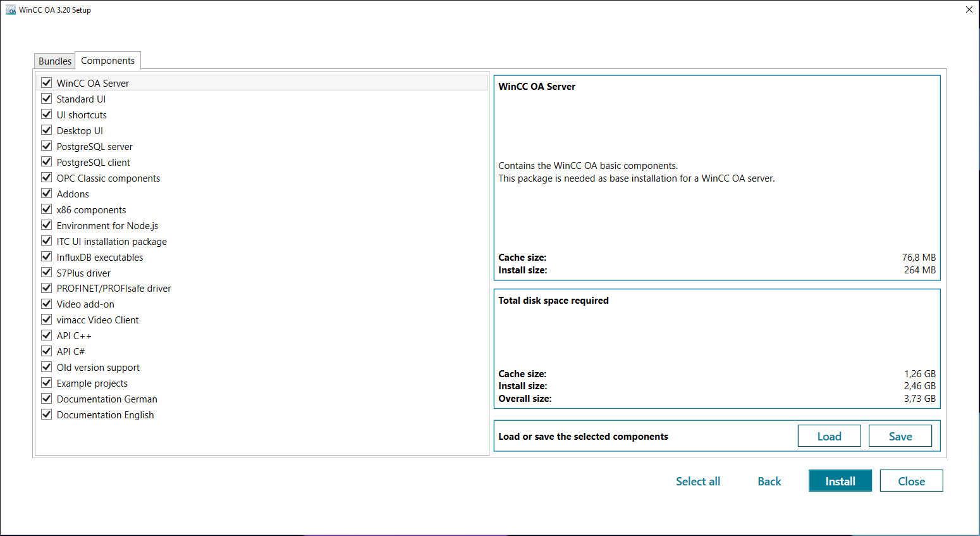Image resolution: width=980 pixels, height=536 pixels.
Task: Toggle the S7Plus driver checkbox
Action: click(x=46, y=273)
